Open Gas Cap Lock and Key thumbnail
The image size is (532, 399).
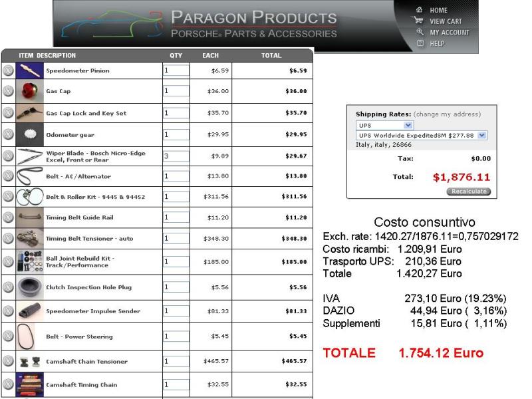pyautogui.click(x=30, y=113)
